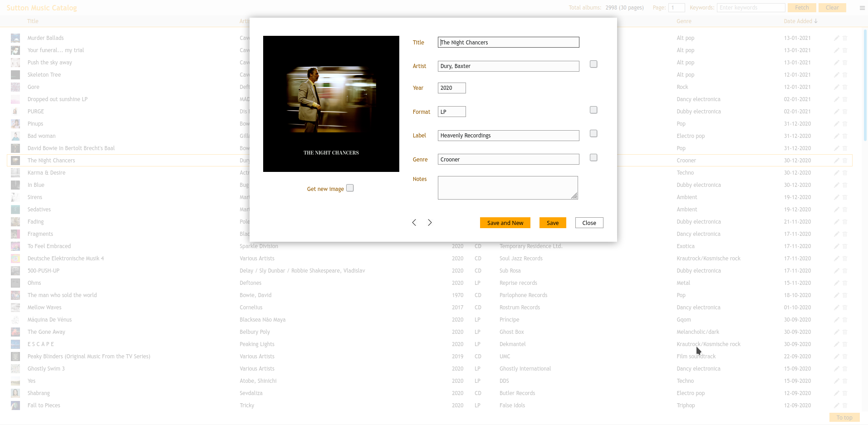
Task: Sort by Date Added column header
Action: (x=800, y=21)
